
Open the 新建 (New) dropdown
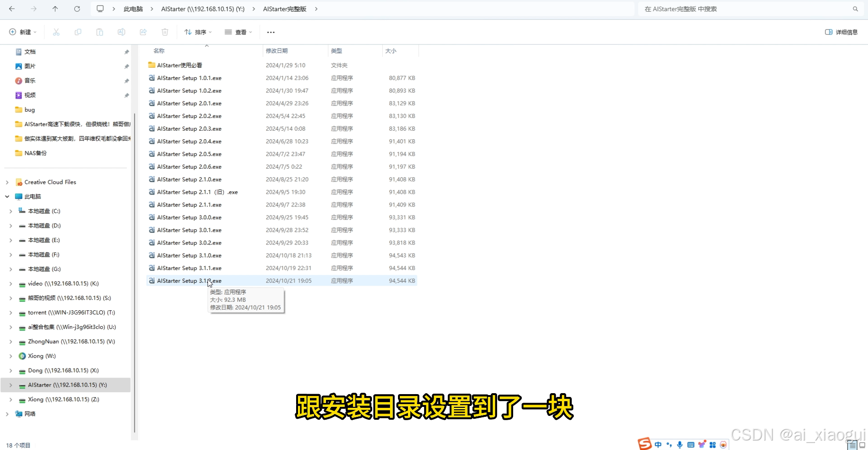[x=23, y=32]
